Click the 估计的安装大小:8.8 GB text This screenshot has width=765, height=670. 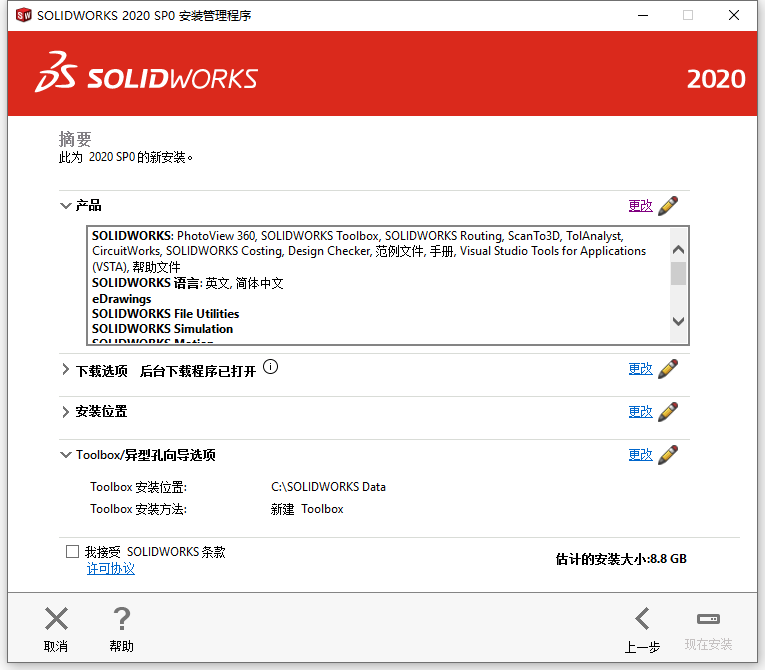coord(621,559)
